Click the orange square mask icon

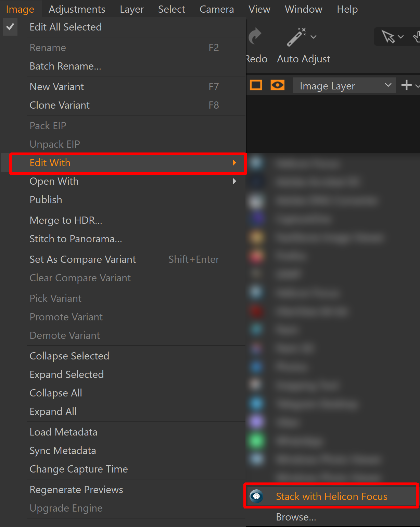click(256, 85)
